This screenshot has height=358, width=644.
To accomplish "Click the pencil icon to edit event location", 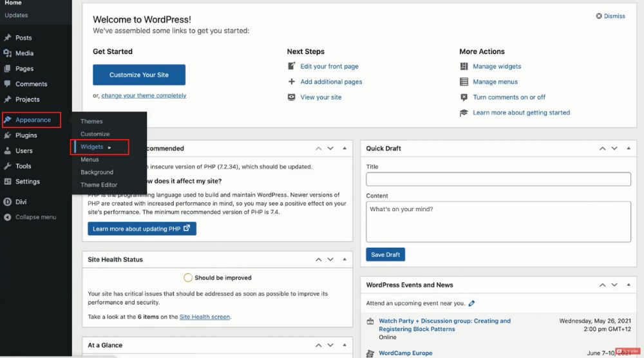I will pos(471,303).
